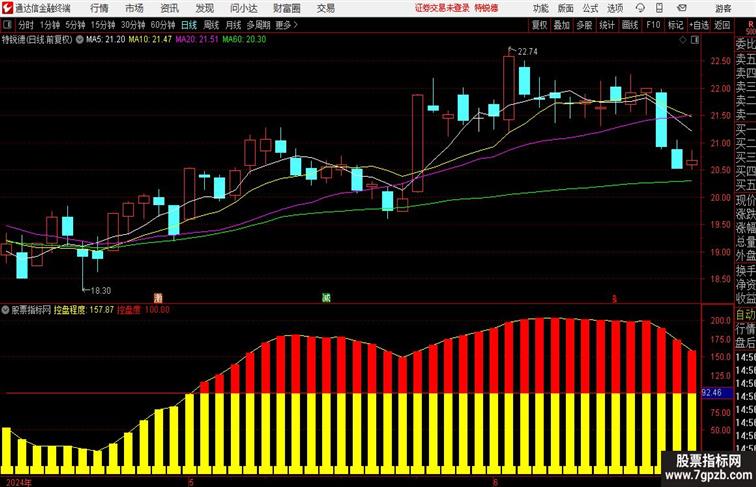Click MA5: 21.20 indicator value
This screenshot has height=487, width=756.
[106, 40]
